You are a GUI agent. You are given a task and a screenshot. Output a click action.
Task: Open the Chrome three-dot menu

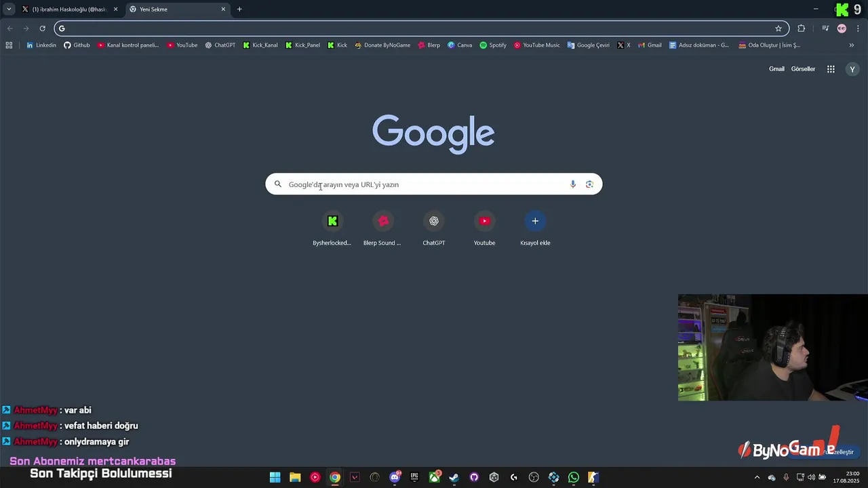[x=858, y=28]
